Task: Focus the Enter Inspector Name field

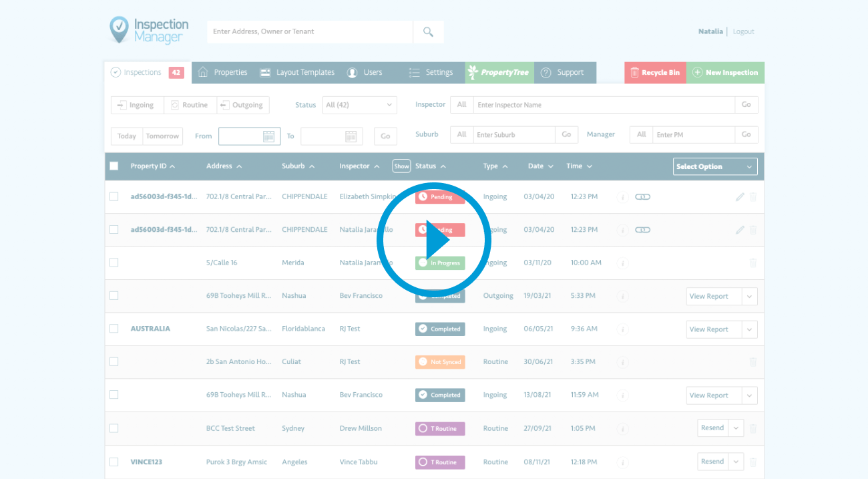Action: pyautogui.click(x=604, y=105)
